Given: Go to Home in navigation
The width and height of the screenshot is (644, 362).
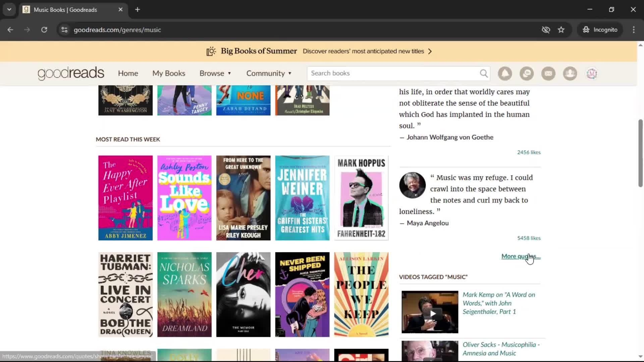Looking at the screenshot, I should pyautogui.click(x=128, y=73).
